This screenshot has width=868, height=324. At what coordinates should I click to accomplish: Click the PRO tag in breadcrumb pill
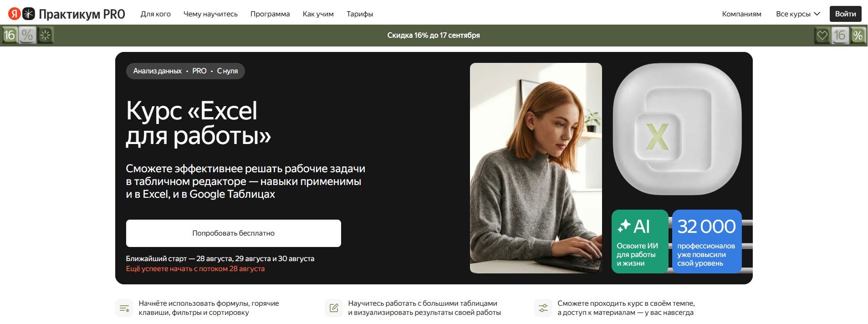(199, 71)
